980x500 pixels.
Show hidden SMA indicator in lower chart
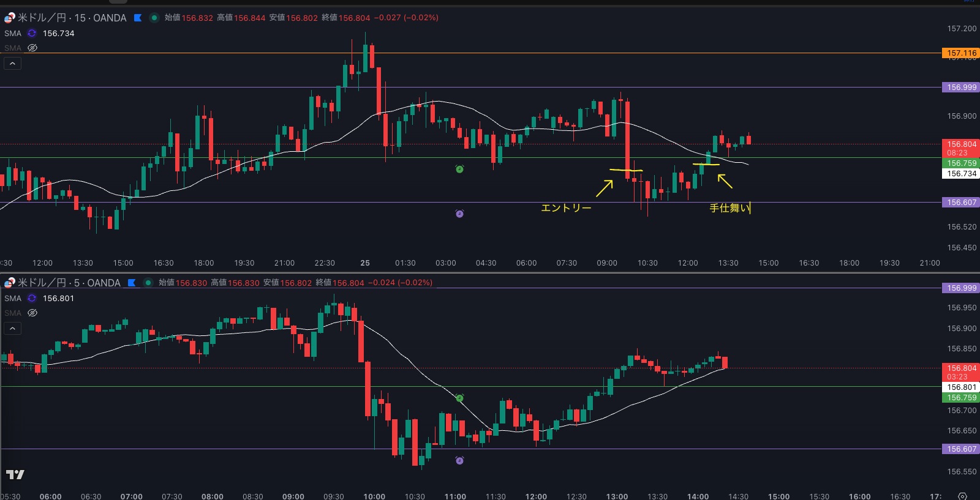pos(32,313)
